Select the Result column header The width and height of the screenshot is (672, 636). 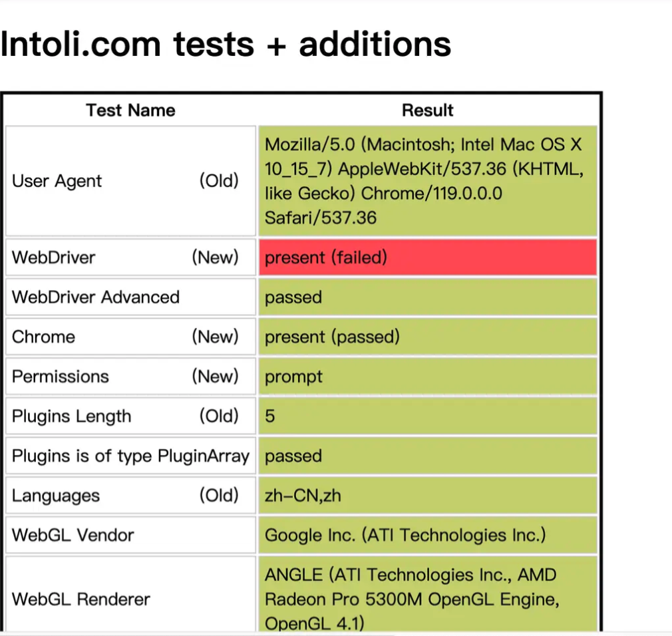(427, 110)
